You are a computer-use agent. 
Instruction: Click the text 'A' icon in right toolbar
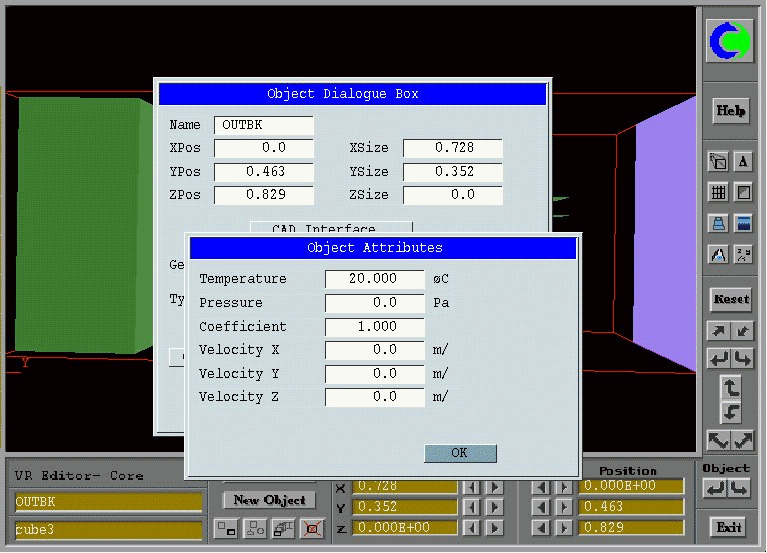tap(743, 161)
